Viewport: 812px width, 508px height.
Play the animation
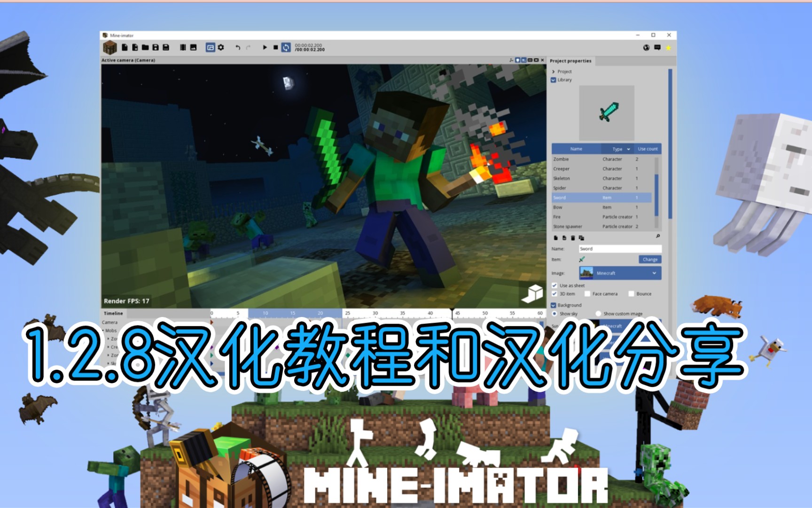coord(265,47)
